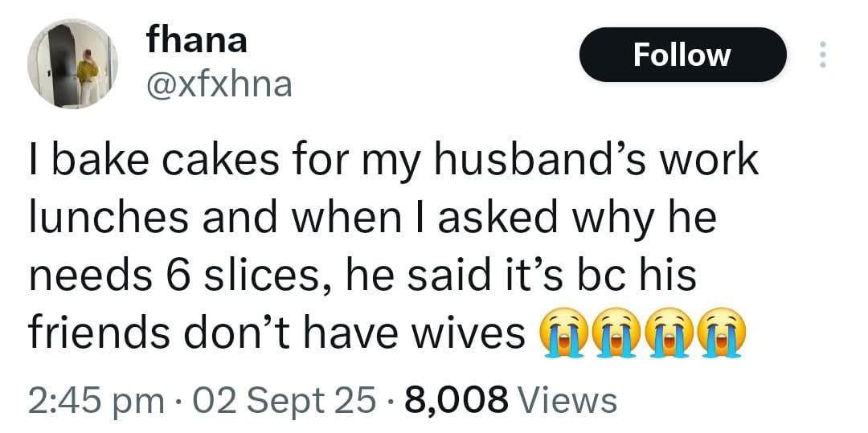Viewport: 868px width, 433px height.
Task: Open the three-dot more options menu
Action: click(x=821, y=55)
